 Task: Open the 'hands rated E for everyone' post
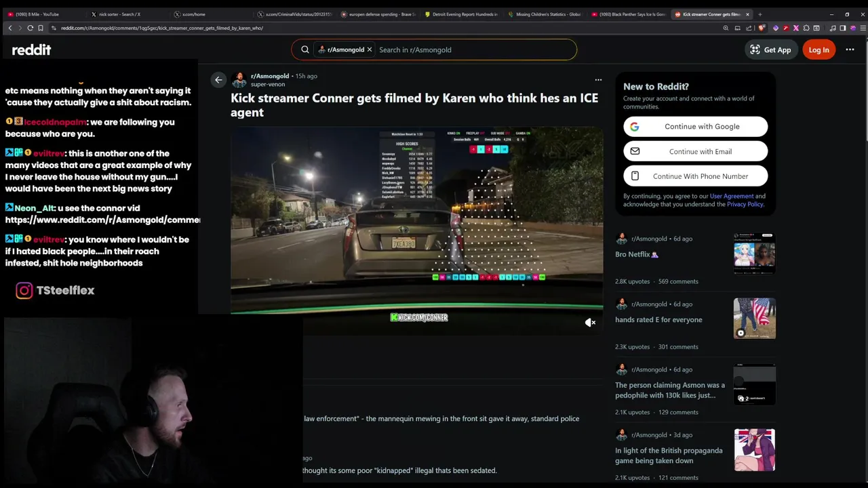click(x=658, y=320)
